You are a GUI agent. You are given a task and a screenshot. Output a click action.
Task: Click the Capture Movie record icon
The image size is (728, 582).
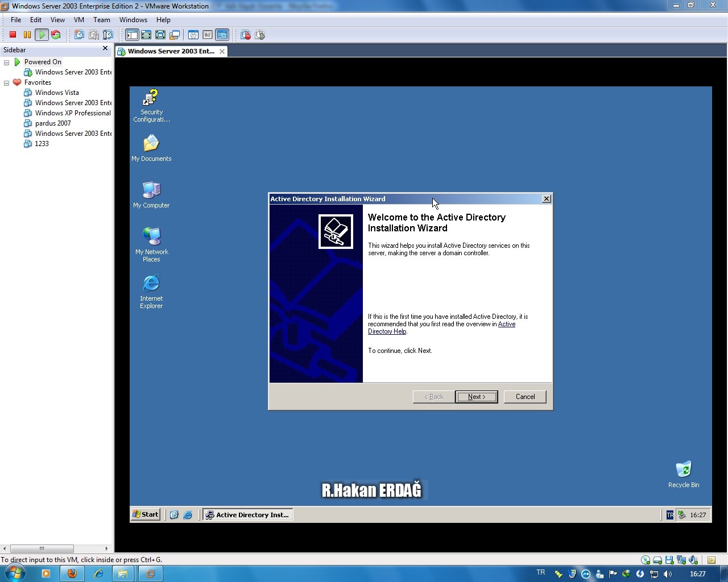click(x=246, y=35)
